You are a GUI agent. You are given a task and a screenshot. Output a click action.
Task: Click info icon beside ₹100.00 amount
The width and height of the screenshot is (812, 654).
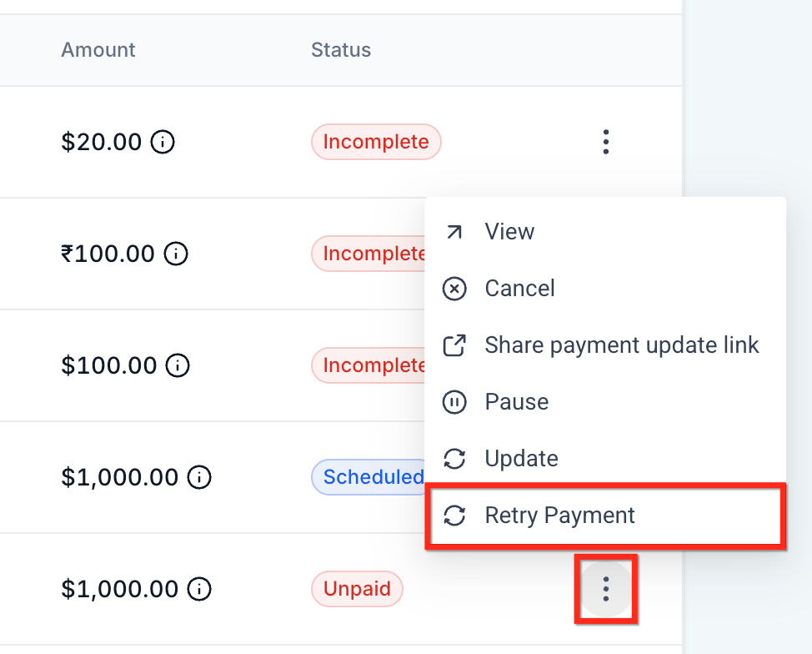176,254
